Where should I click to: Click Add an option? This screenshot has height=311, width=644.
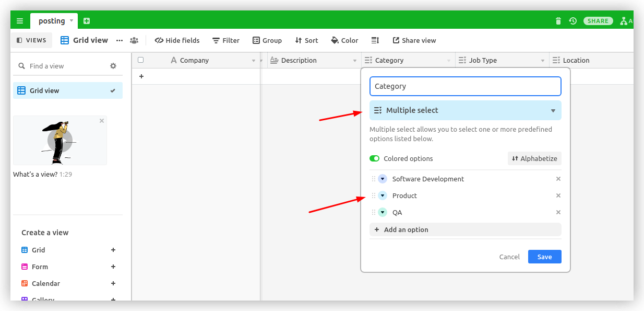click(466, 229)
